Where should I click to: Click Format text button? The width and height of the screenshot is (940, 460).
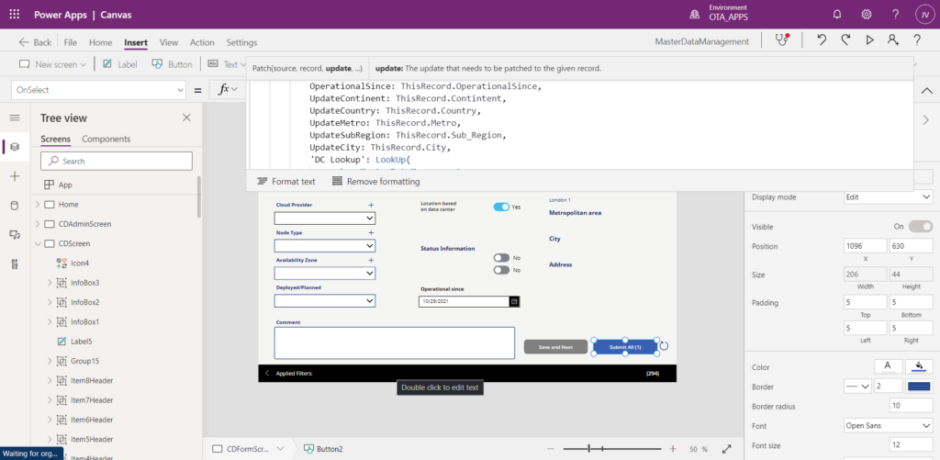click(x=286, y=181)
